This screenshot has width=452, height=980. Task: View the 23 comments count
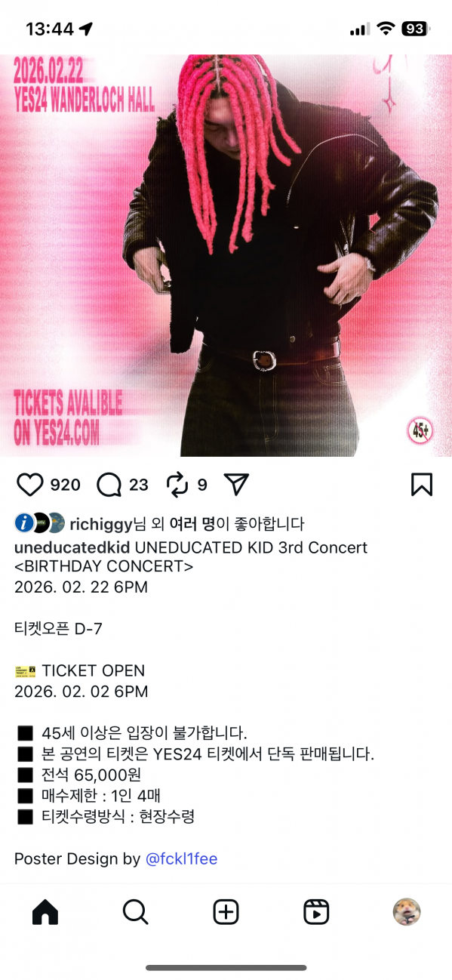point(139,485)
